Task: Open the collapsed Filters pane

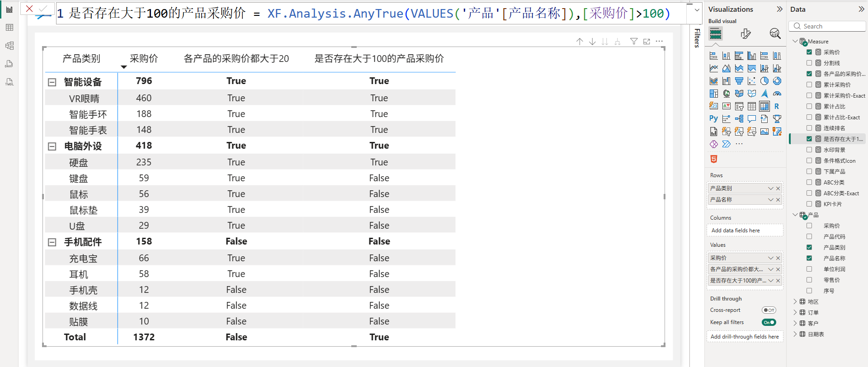Action: (x=697, y=38)
